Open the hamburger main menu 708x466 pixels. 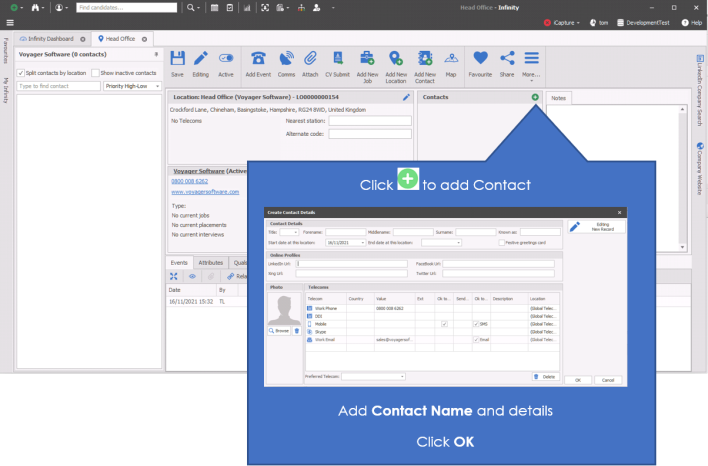(x=9, y=22)
